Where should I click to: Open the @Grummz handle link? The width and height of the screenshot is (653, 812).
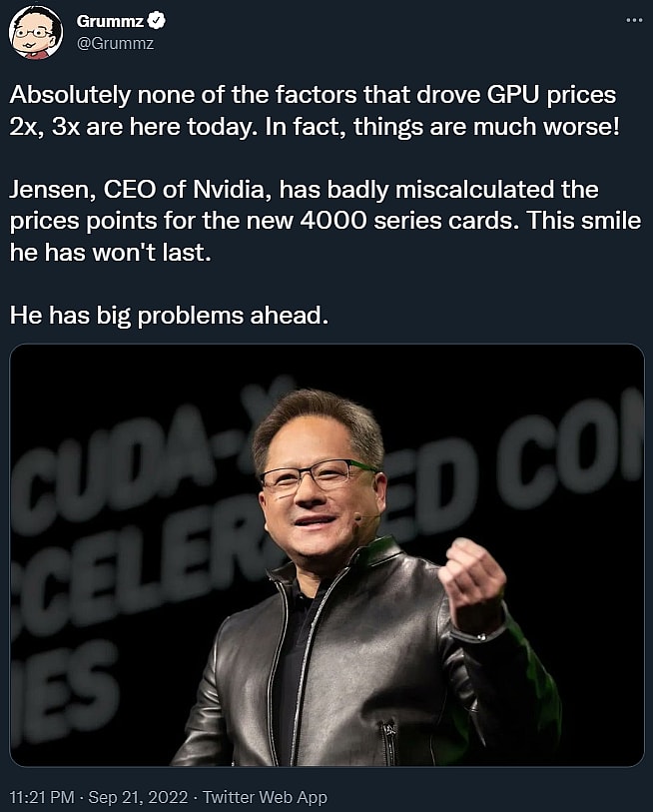[115, 42]
